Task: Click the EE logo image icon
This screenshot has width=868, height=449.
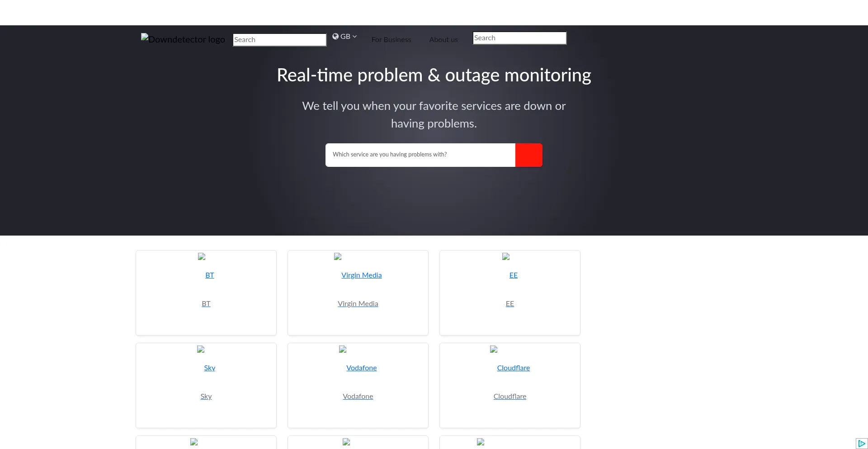Action: click(x=506, y=257)
